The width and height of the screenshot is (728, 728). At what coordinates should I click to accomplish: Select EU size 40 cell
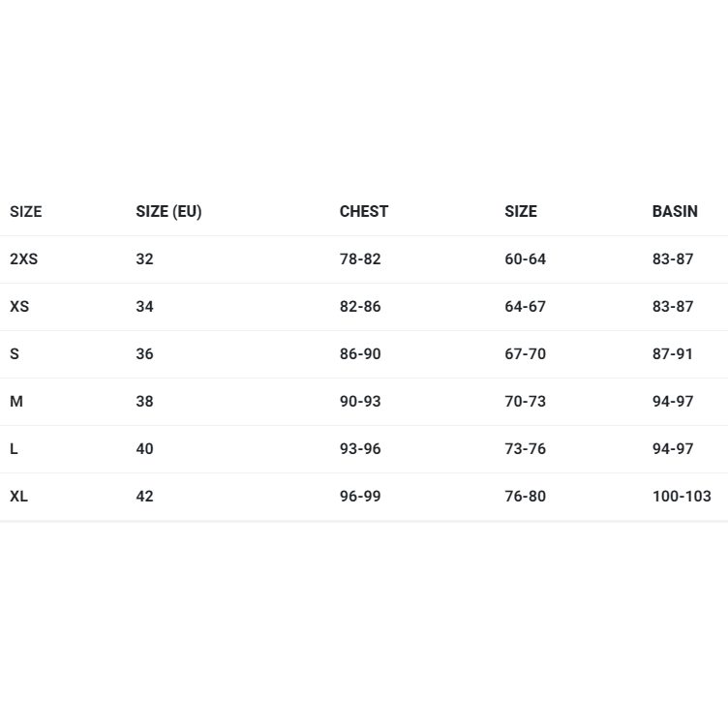pos(144,448)
